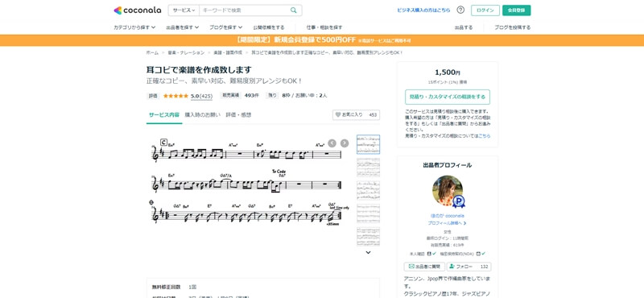Go to 音楽・ナレーション breadcrumb

(186, 52)
